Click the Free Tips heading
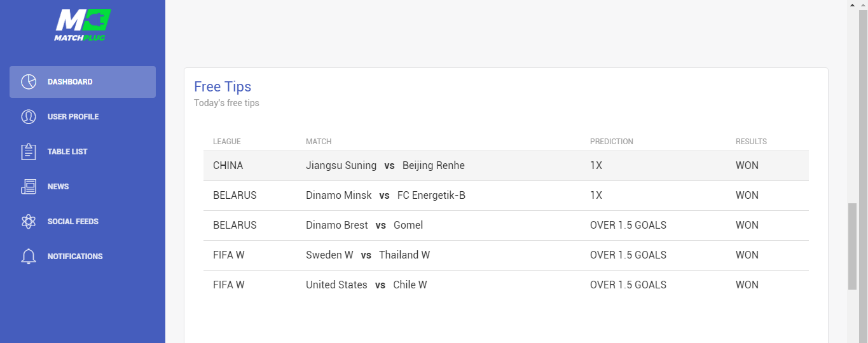 [223, 87]
